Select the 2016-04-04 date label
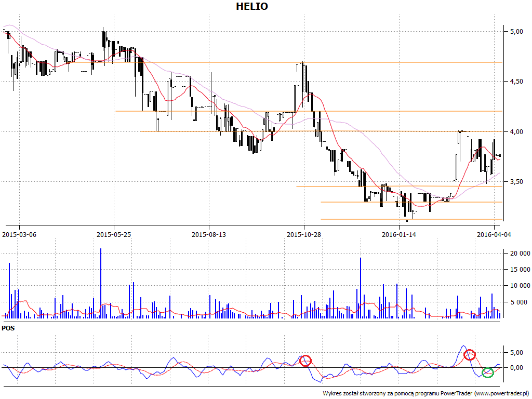Image resolution: width=532 pixels, height=399 pixels. point(494,234)
